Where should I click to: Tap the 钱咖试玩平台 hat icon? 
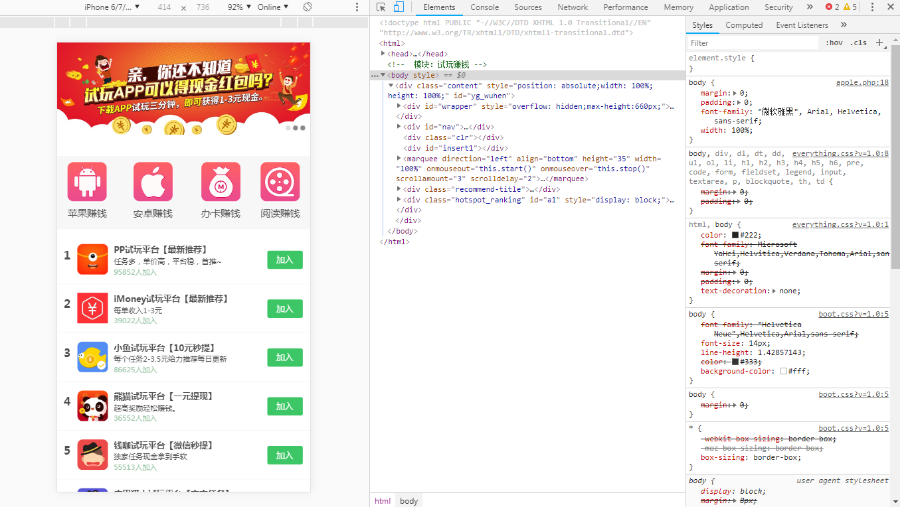tap(92, 455)
